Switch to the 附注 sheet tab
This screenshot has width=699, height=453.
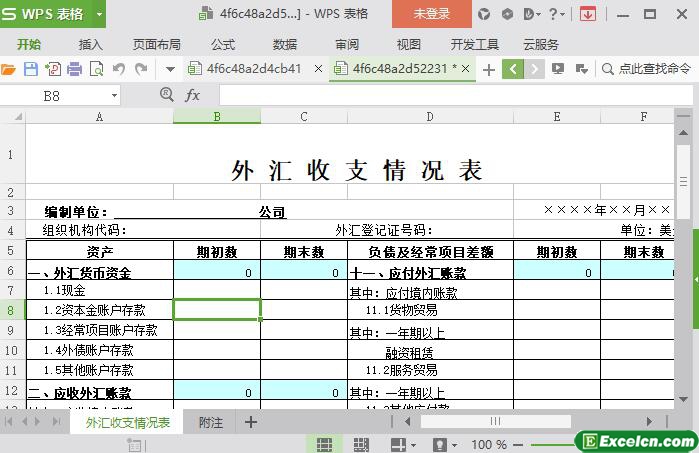[x=210, y=422]
